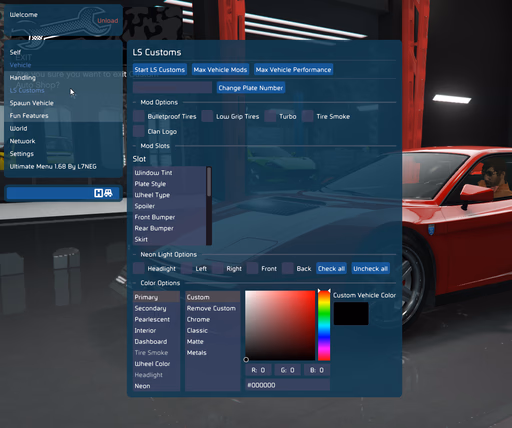Open Spawn Vehicle submenu
This screenshot has height=428, width=512.
click(x=31, y=103)
